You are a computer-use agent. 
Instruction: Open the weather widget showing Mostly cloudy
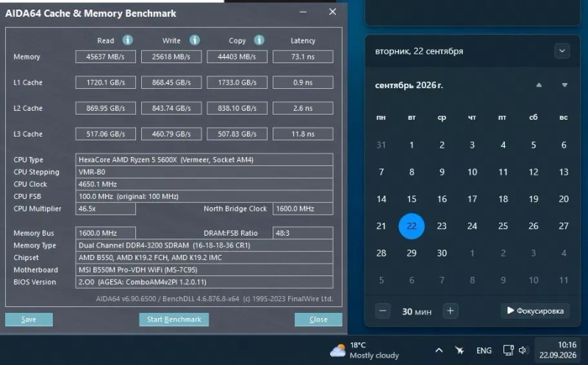pos(365,350)
